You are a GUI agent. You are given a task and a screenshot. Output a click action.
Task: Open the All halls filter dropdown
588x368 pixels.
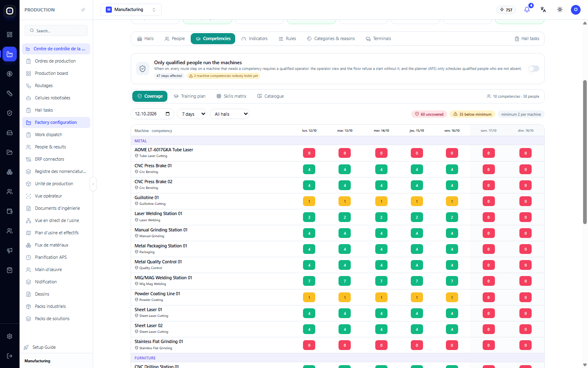tap(229, 114)
